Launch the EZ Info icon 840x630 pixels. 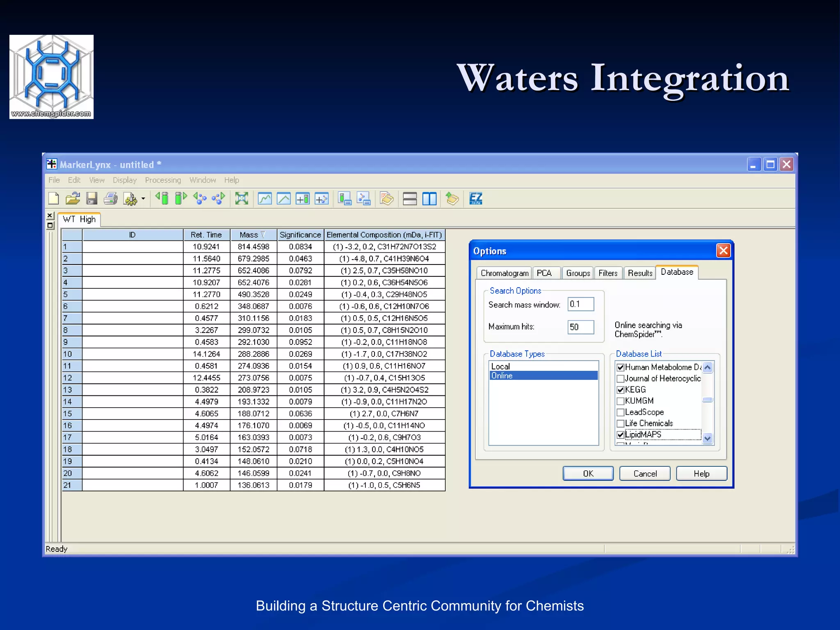(476, 199)
